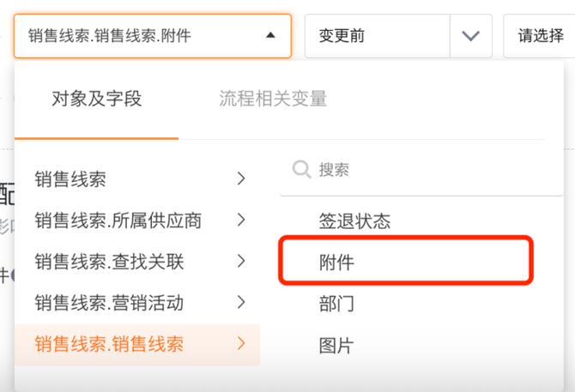Open the 请选择 dropdown
The image size is (575, 392).
tap(541, 36)
